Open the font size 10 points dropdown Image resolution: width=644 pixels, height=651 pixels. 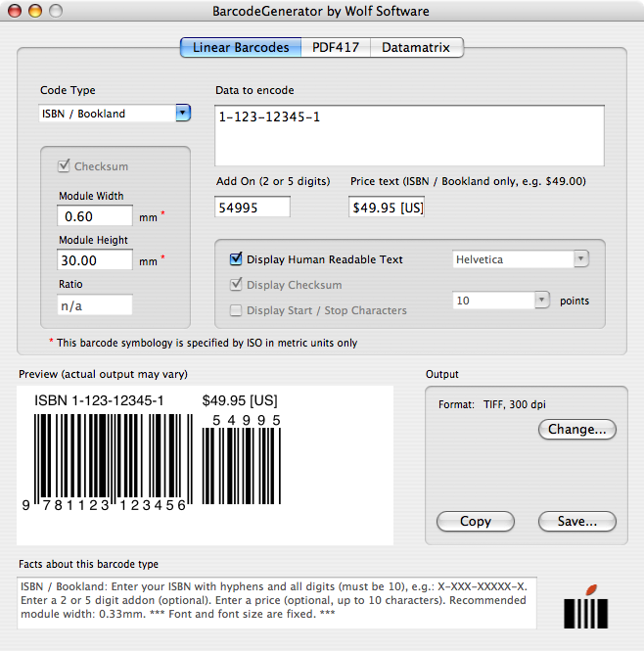pyautogui.click(x=501, y=301)
